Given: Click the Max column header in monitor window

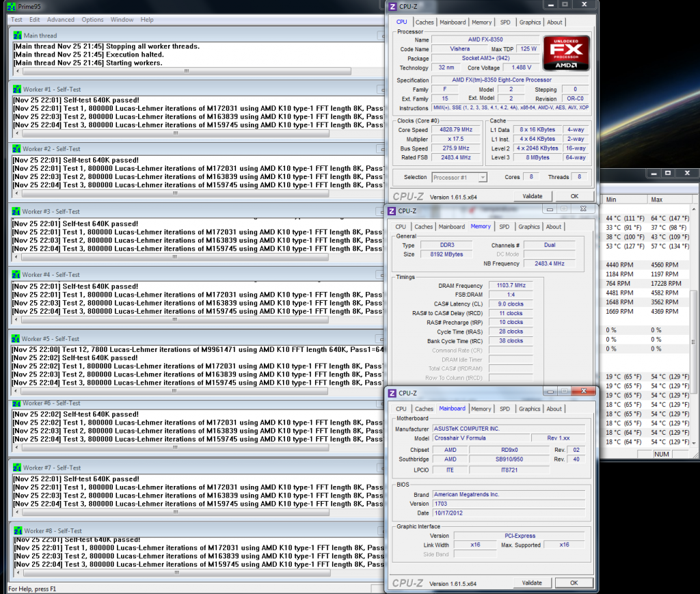Looking at the screenshot, I should [669, 200].
